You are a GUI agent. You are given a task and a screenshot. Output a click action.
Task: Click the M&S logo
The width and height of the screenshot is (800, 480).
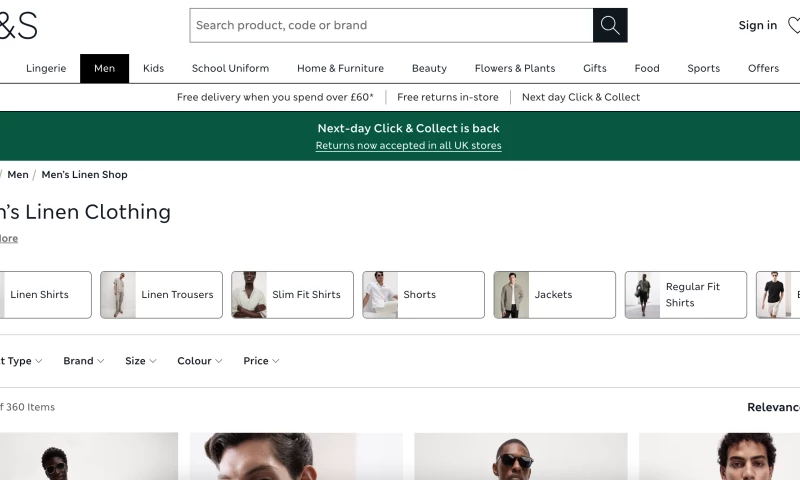click(18, 26)
